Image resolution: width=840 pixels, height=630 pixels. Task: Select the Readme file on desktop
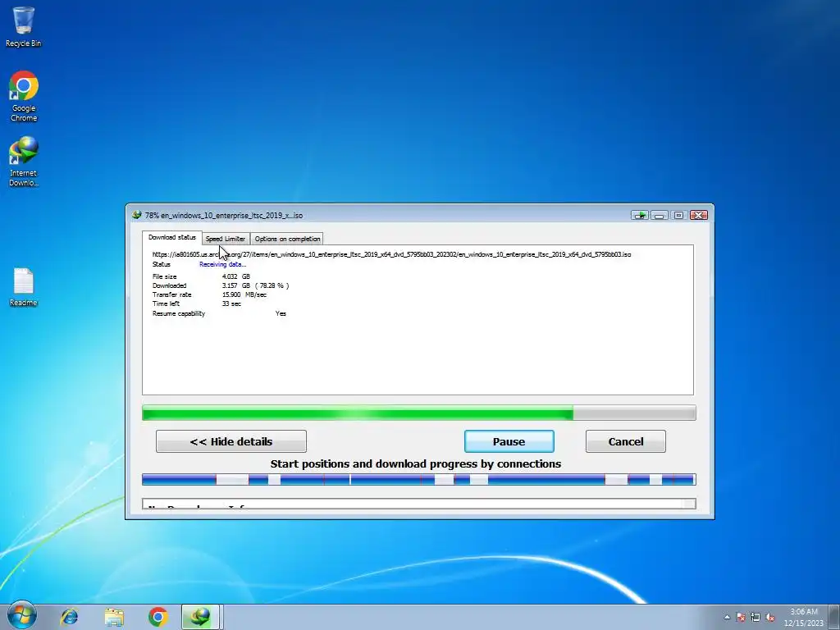pyautogui.click(x=24, y=287)
